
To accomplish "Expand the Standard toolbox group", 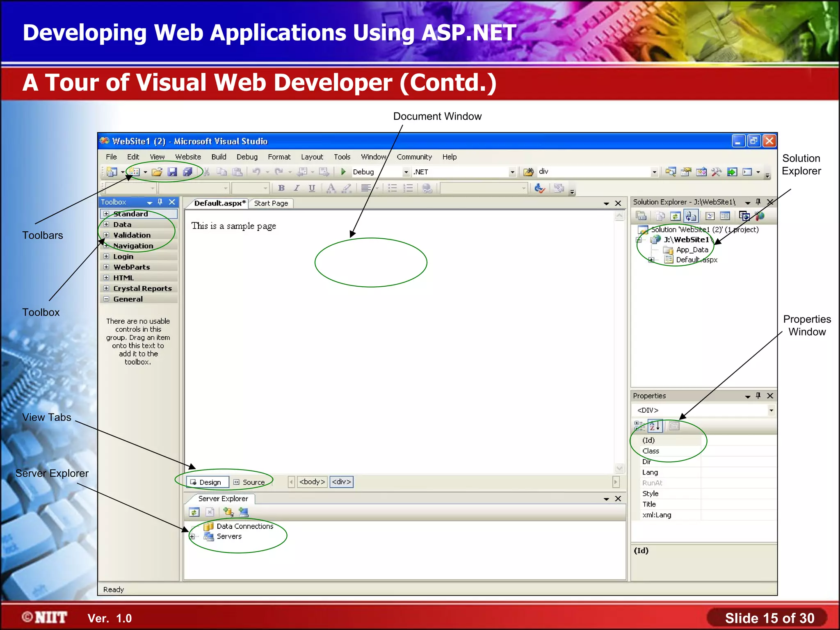I will 106,214.
